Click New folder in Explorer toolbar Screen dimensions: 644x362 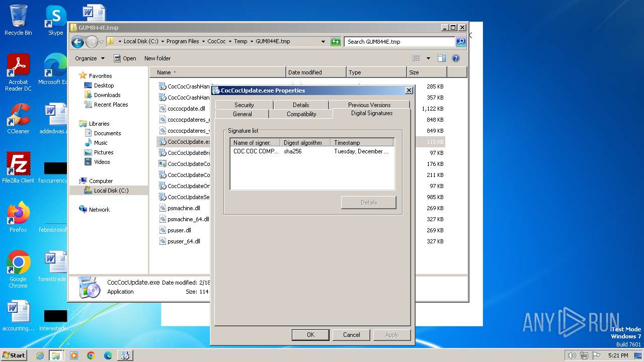coord(157,58)
